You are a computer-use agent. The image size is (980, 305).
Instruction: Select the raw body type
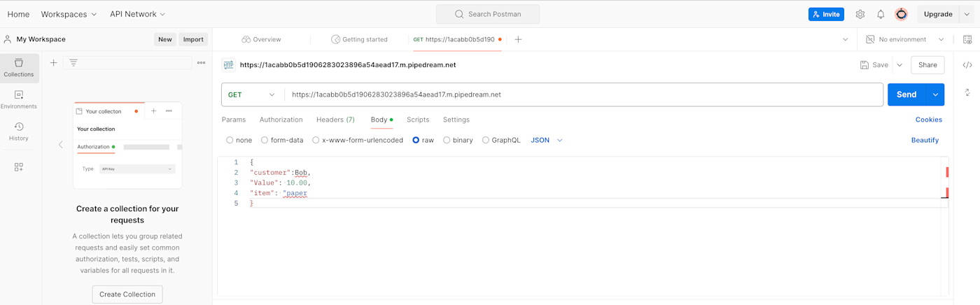tap(416, 140)
